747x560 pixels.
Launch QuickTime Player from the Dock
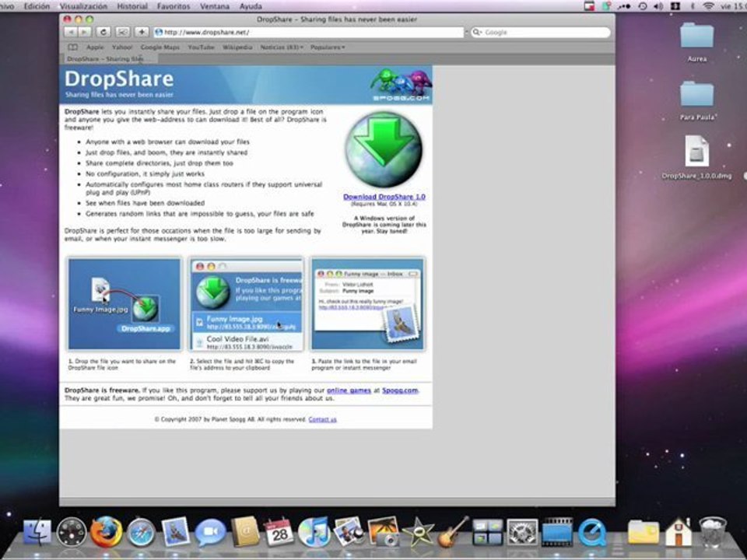tap(591, 532)
